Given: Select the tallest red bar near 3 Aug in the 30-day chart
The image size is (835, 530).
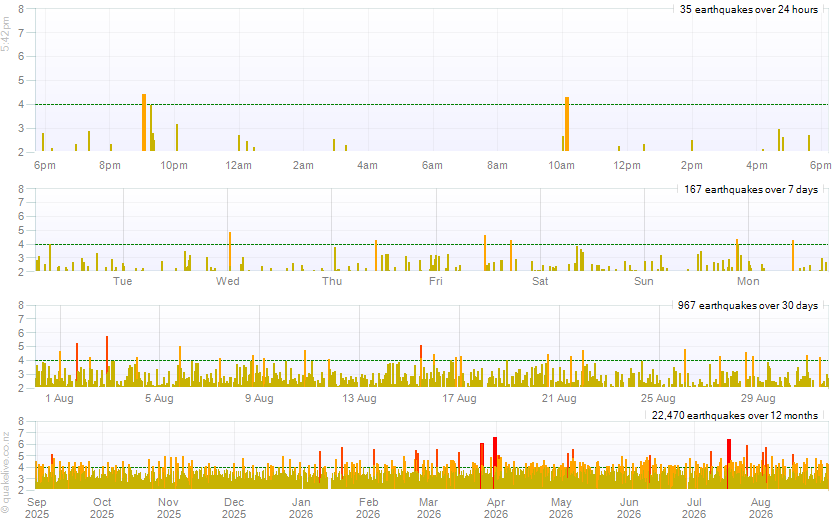Looking at the screenshot, I should point(107,355).
